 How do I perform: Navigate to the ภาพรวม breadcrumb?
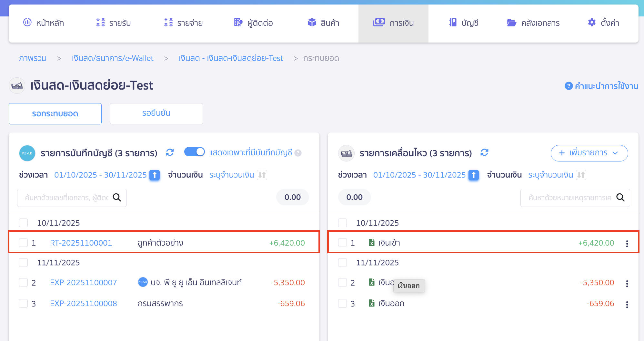[x=33, y=58]
